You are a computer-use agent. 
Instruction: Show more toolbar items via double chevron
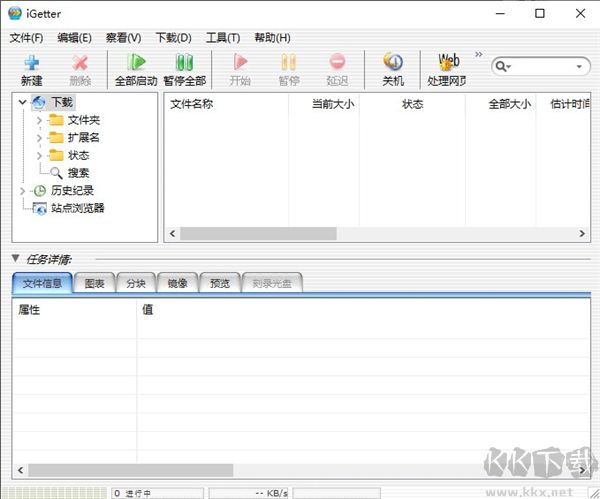click(479, 54)
